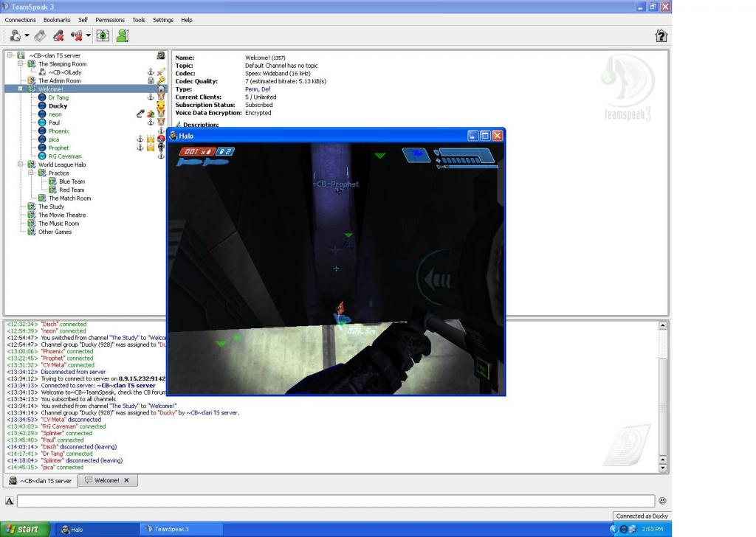The width and height of the screenshot is (756, 537).
Task: Switch to the ~CB~clan TS server chat tab
Action: pyautogui.click(x=41, y=481)
